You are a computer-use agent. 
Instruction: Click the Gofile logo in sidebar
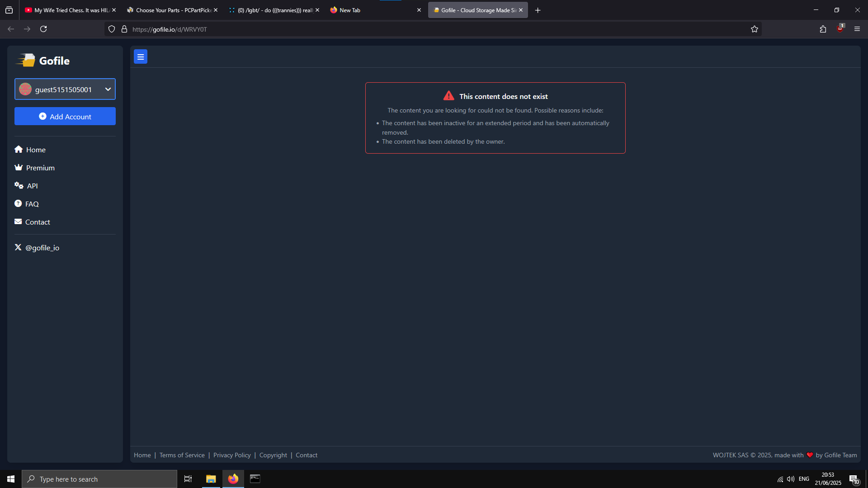click(x=43, y=61)
